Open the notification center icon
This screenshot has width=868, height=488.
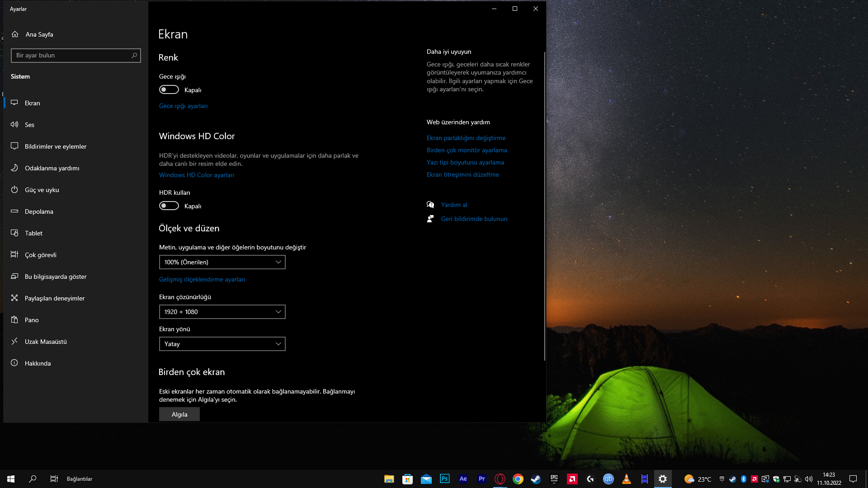[853, 479]
